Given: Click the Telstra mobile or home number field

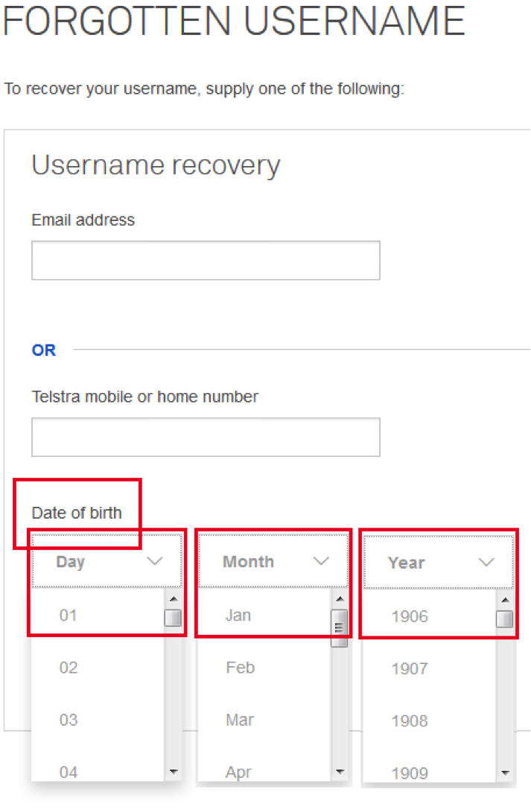Looking at the screenshot, I should [x=206, y=437].
